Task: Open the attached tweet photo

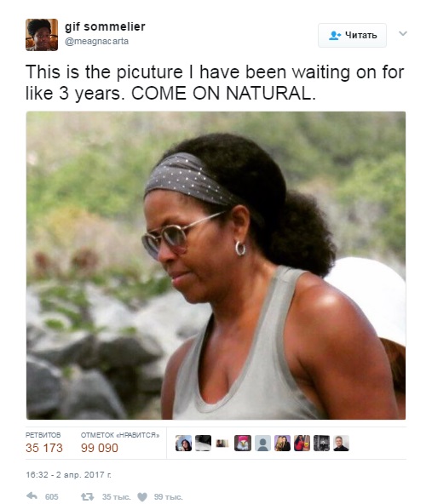Action: point(216,265)
